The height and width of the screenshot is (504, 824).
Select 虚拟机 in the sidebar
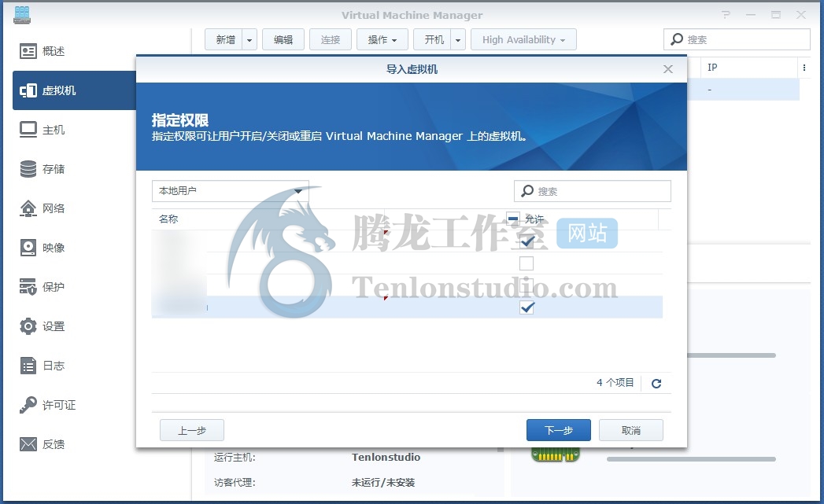tap(75, 90)
